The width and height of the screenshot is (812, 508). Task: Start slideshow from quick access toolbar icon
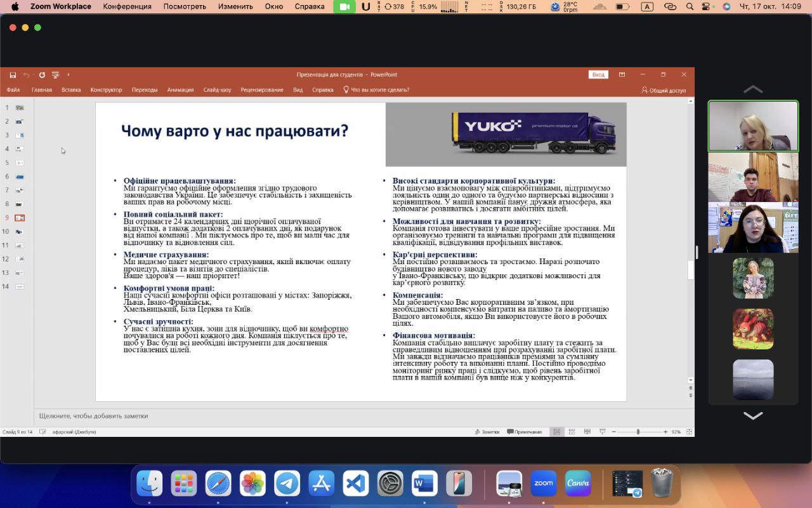click(x=56, y=75)
